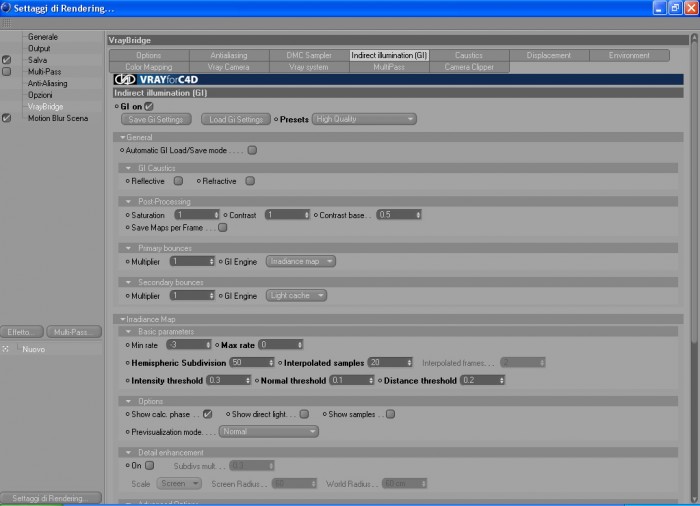Open the MultiPass tab
The height and width of the screenshot is (506, 700).
tap(389, 67)
